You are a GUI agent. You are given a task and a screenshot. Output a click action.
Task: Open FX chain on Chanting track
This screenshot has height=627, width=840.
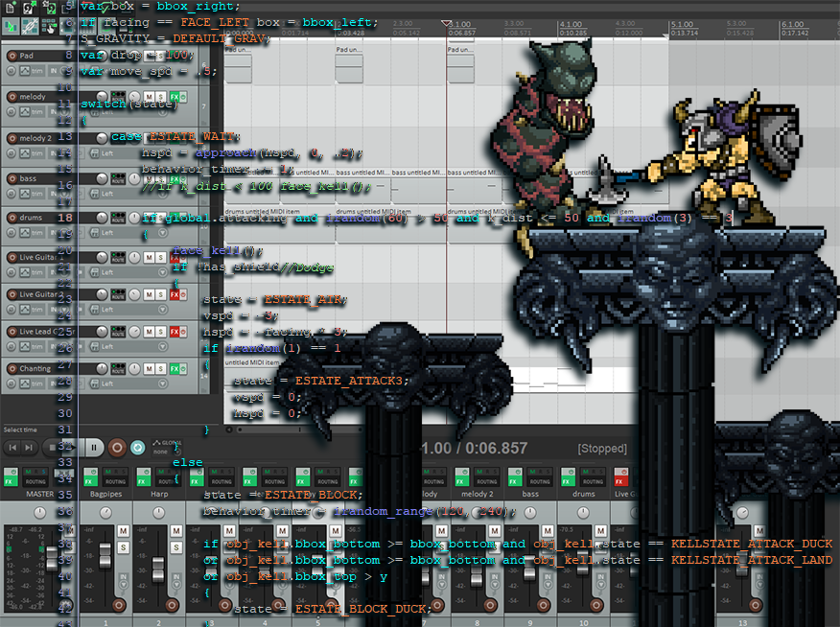(175, 368)
